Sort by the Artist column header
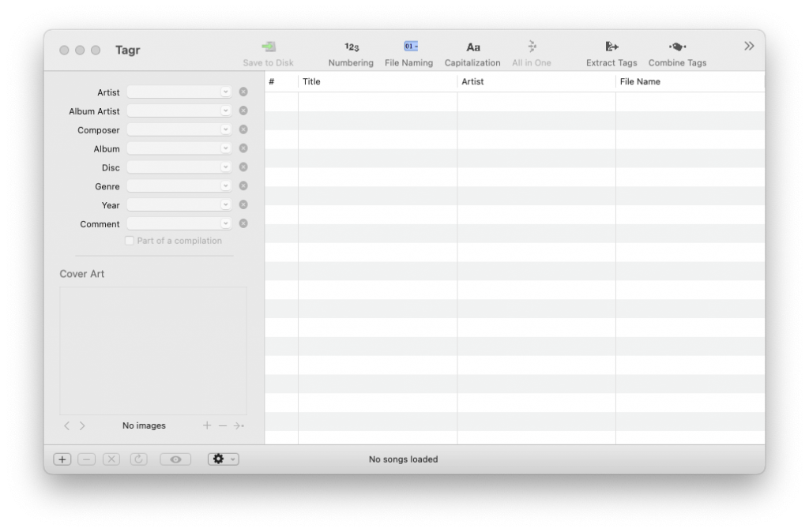 [536, 81]
